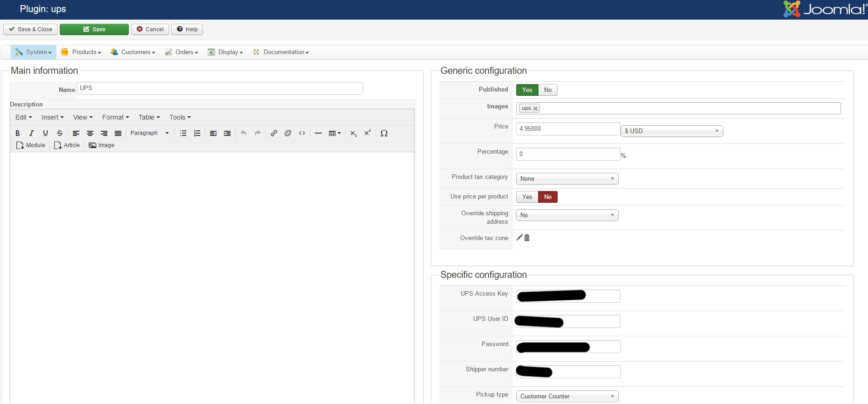Expand the Products menu
This screenshot has height=404, width=868.
click(81, 52)
